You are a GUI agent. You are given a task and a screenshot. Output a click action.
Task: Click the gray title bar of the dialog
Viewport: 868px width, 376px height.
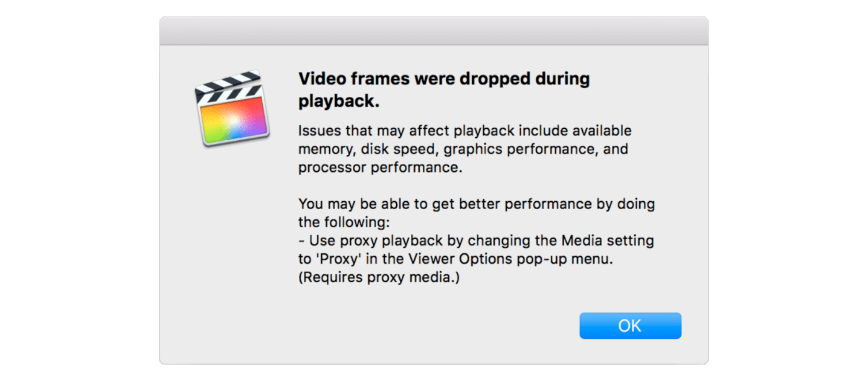coord(434,30)
